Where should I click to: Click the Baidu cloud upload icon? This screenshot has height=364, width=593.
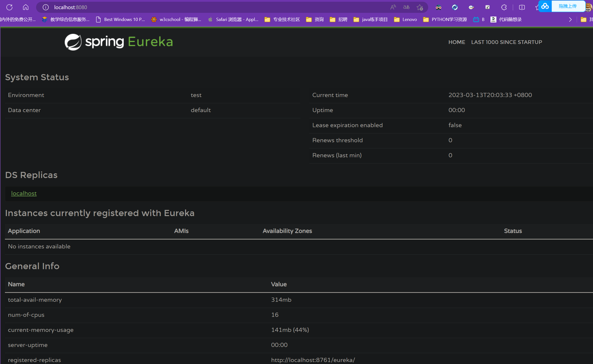pos(545,6)
